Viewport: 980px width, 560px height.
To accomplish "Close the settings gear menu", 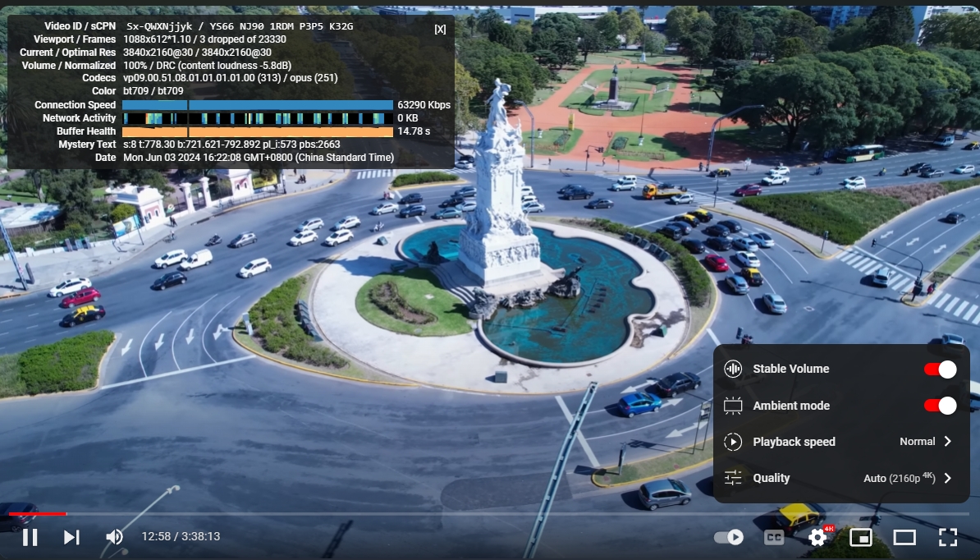I will [817, 537].
